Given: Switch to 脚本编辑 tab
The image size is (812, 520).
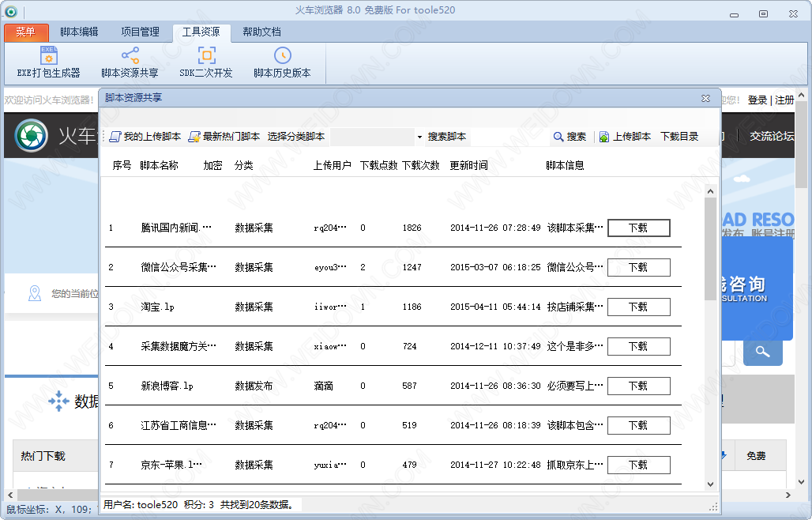Looking at the screenshot, I should tap(79, 32).
